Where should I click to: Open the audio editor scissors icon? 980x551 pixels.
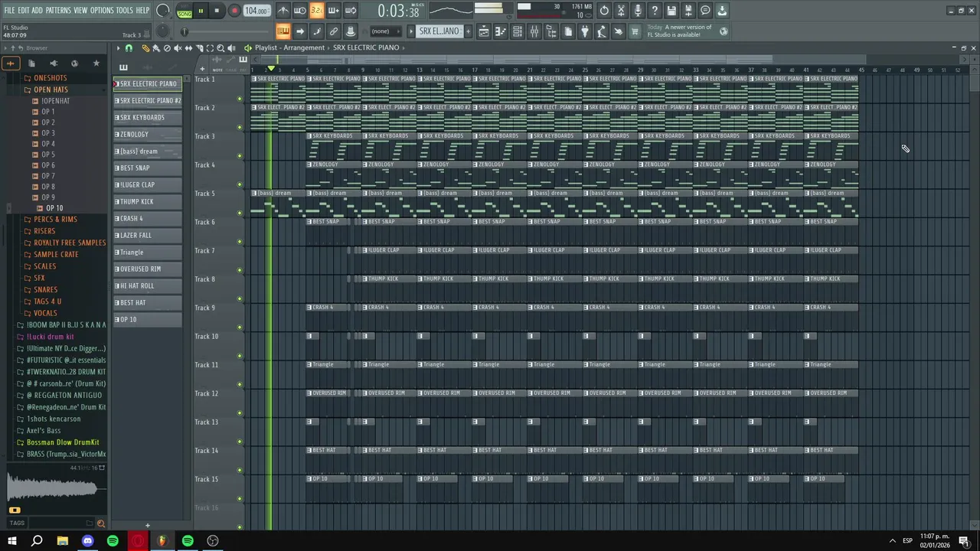pyautogui.click(x=621, y=11)
